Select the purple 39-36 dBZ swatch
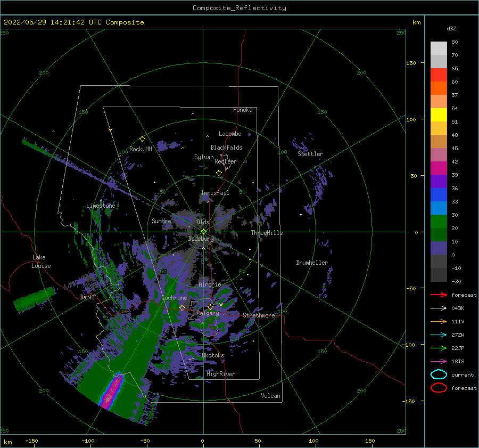 [439, 181]
